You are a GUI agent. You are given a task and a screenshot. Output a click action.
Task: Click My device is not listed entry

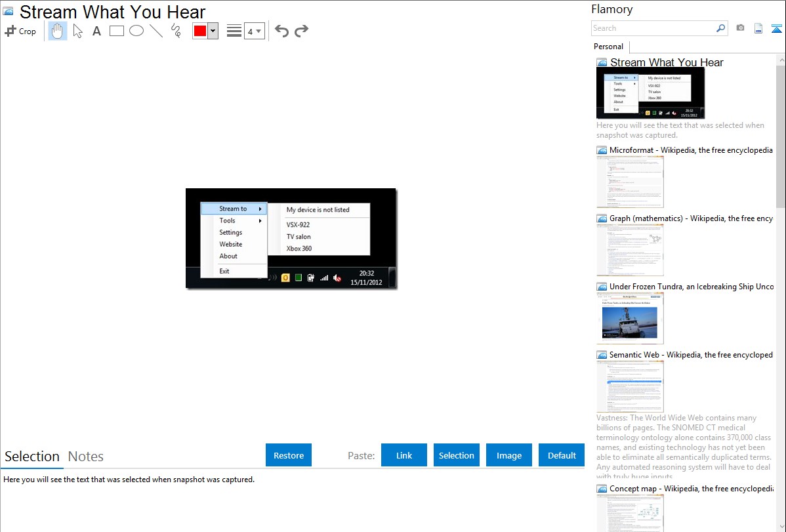click(x=318, y=210)
